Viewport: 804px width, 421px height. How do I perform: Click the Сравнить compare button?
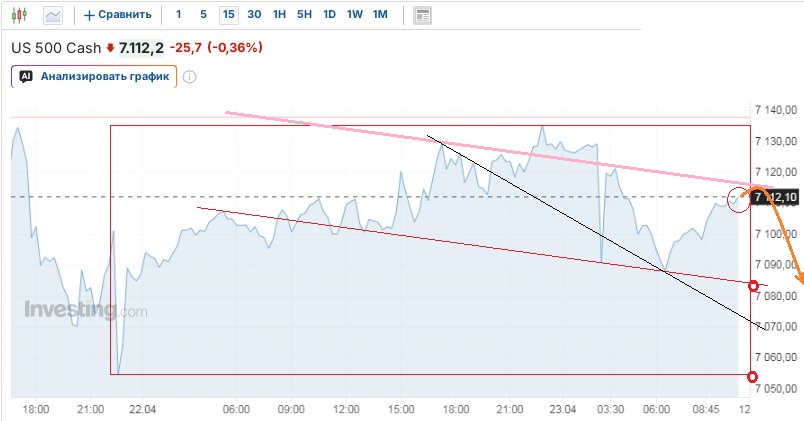coord(124,15)
